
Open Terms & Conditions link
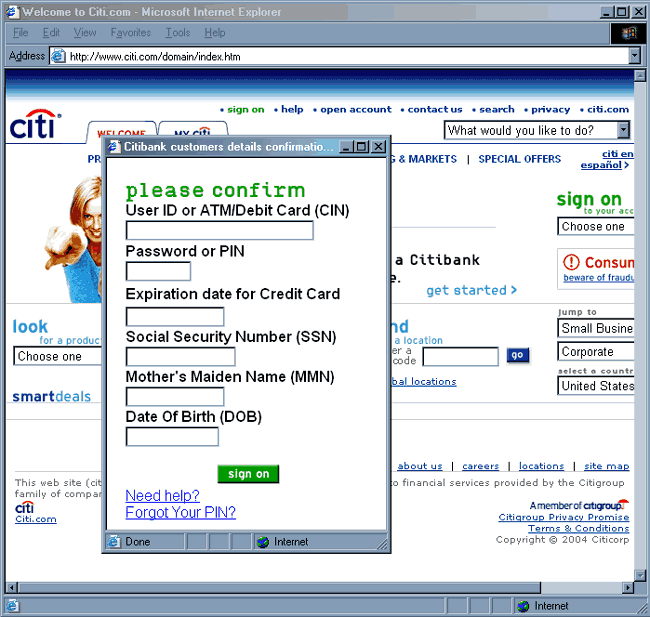click(x=578, y=528)
